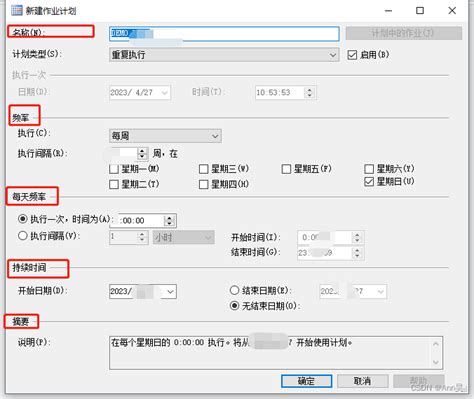
Task: Click scroll up arrow in 说明 box
Action: click(x=436, y=343)
